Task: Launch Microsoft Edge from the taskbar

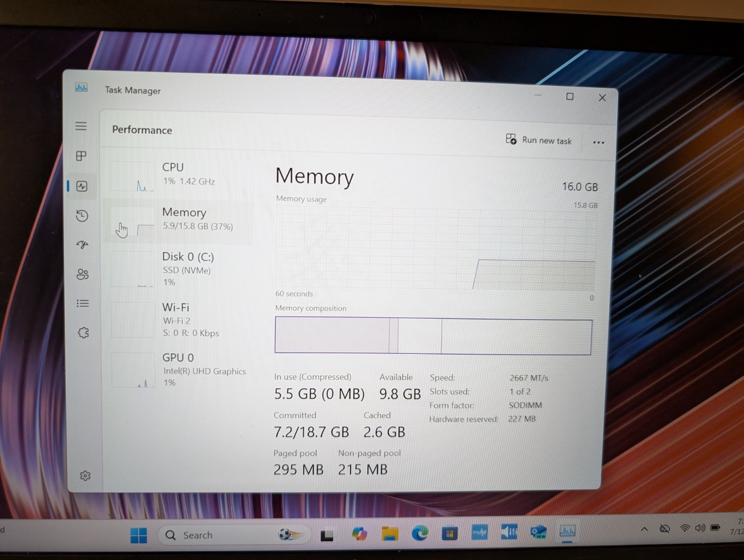Action: click(x=420, y=533)
